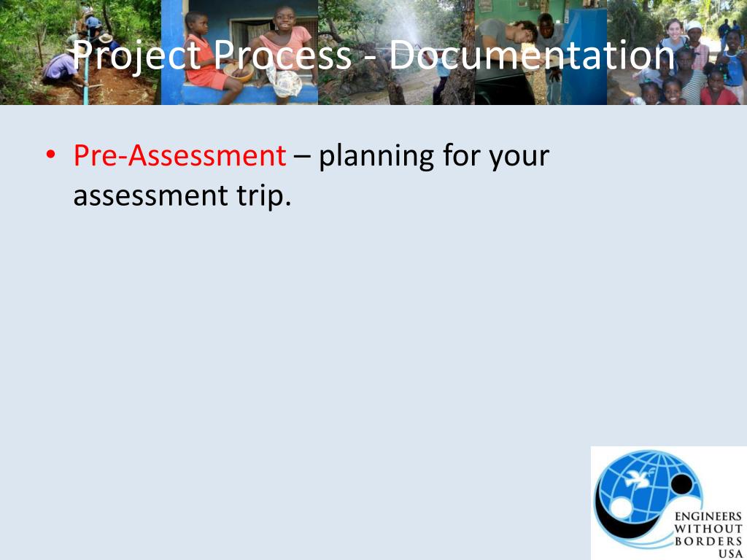Click the 'assessment trip.' text line
The image size is (747, 560).
(182, 195)
